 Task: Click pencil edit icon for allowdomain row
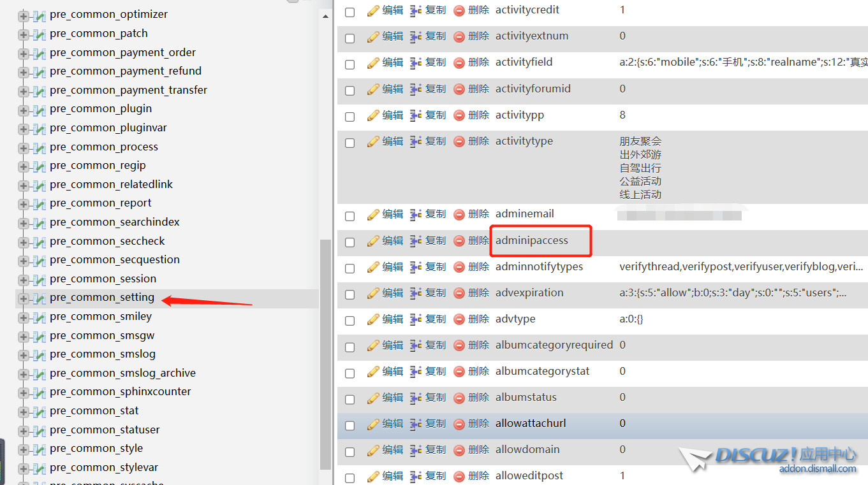click(373, 450)
